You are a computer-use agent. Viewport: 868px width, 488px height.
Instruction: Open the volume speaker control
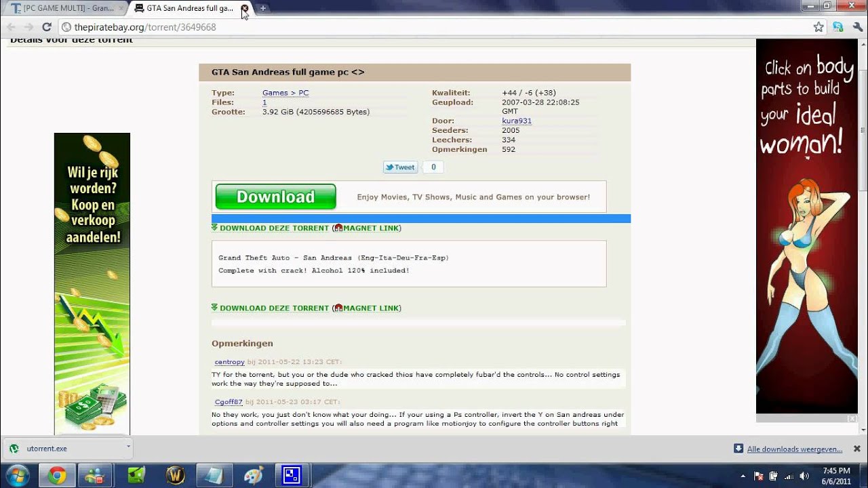[804, 476]
